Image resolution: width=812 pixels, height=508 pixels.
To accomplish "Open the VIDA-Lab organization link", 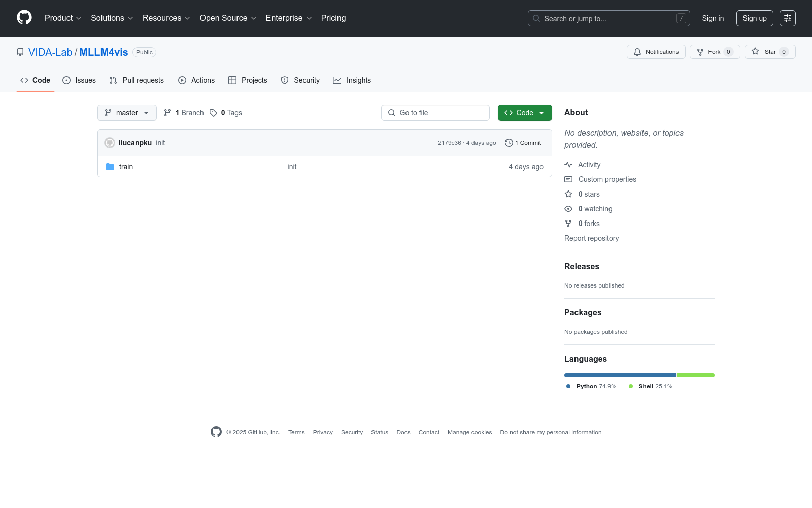I will coord(50,52).
